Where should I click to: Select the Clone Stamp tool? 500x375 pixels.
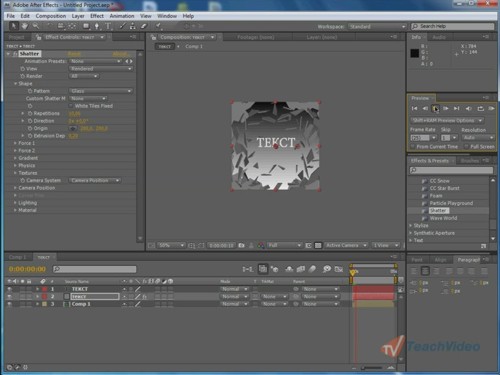coord(133,26)
